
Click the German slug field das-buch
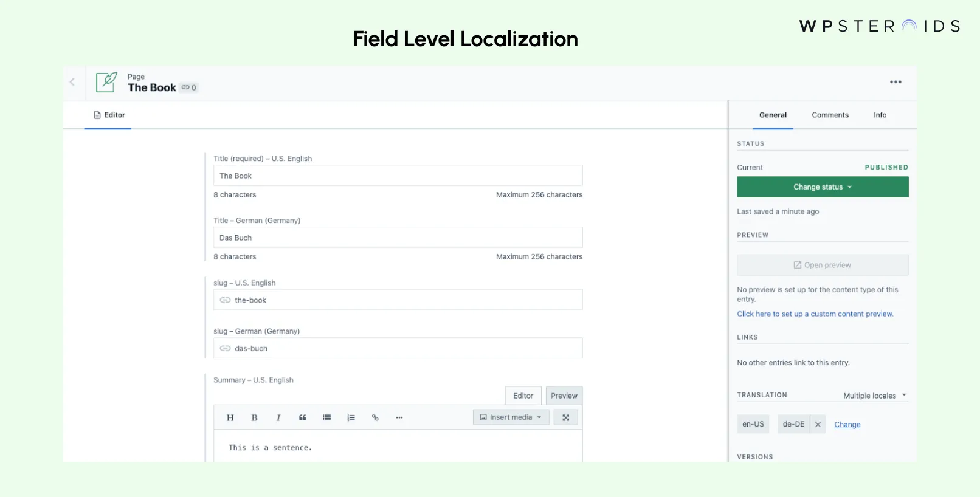coord(398,348)
